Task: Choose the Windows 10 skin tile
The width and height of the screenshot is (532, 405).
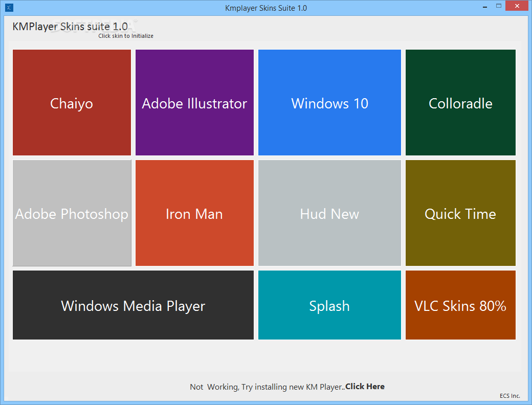Action: click(329, 102)
